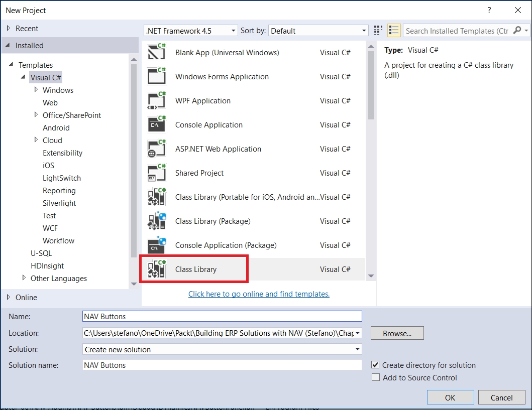Select the Blank App (Universal Windows) template icon
Image resolution: width=532 pixels, height=410 pixels.
coord(157,52)
